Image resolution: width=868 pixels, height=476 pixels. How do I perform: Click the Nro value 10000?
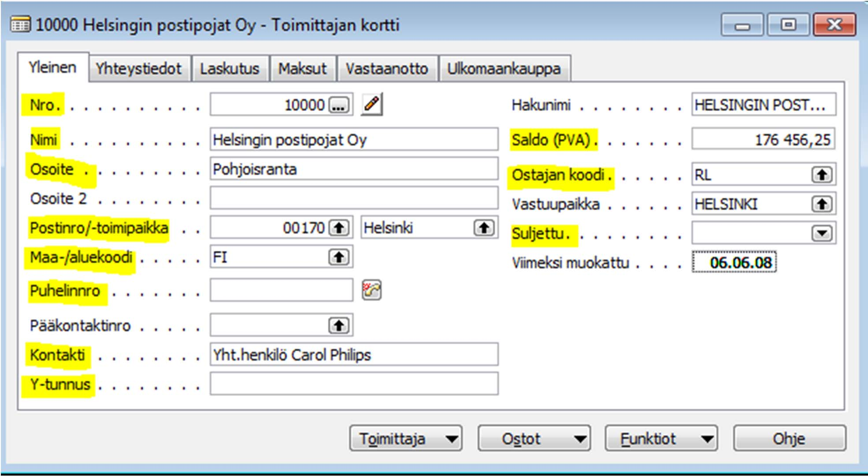[x=304, y=105]
